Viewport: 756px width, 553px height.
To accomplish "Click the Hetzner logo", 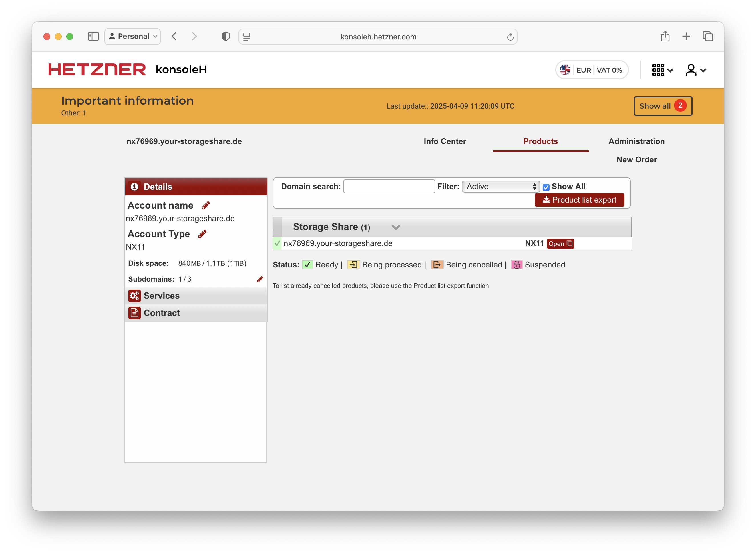I will (x=97, y=69).
